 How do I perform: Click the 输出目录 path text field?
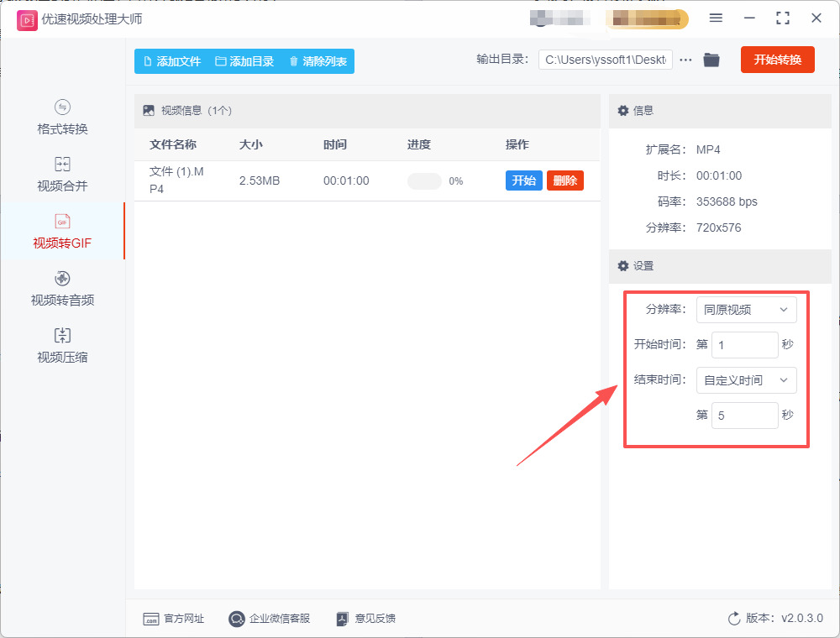[606, 60]
